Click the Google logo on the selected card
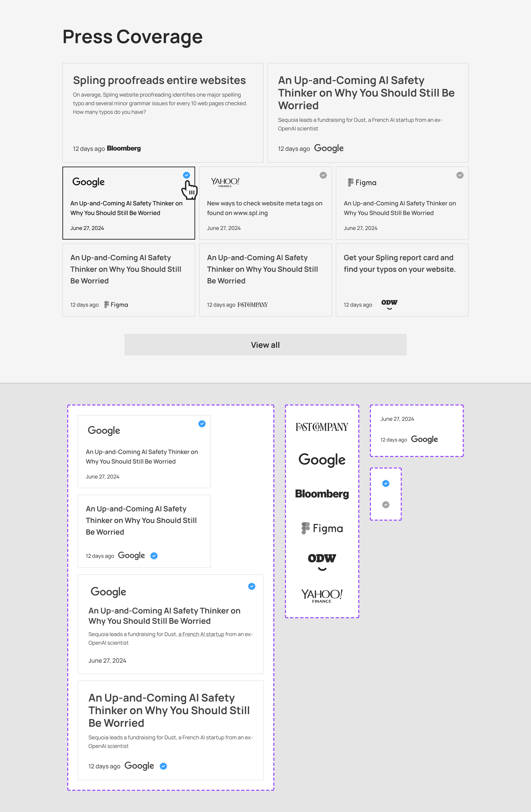The height and width of the screenshot is (812, 531). (88, 182)
